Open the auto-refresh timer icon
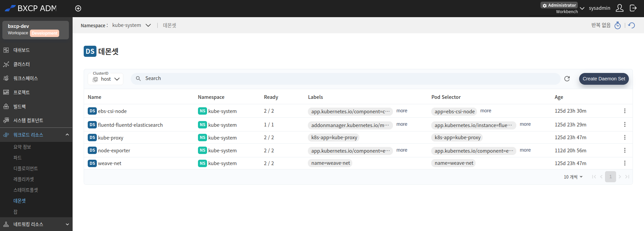The width and height of the screenshot is (644, 231). click(x=617, y=25)
